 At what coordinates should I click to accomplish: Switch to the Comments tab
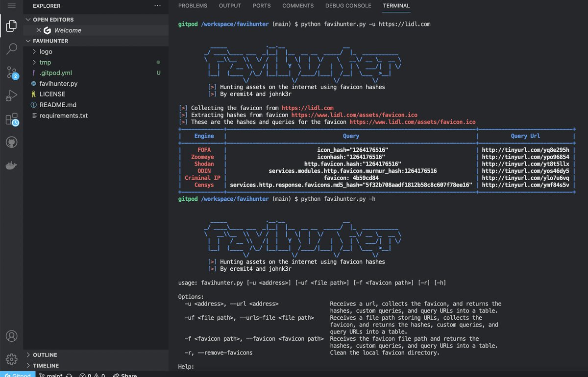tap(298, 6)
